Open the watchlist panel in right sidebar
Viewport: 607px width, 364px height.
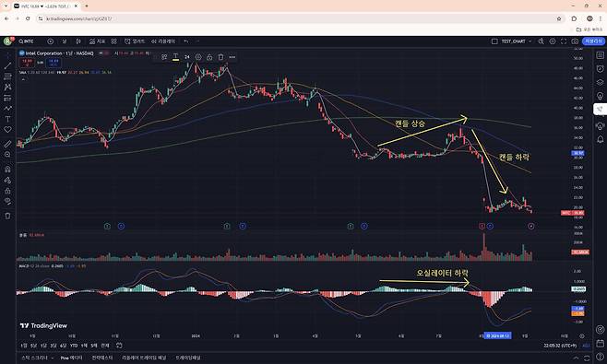tap(600, 55)
